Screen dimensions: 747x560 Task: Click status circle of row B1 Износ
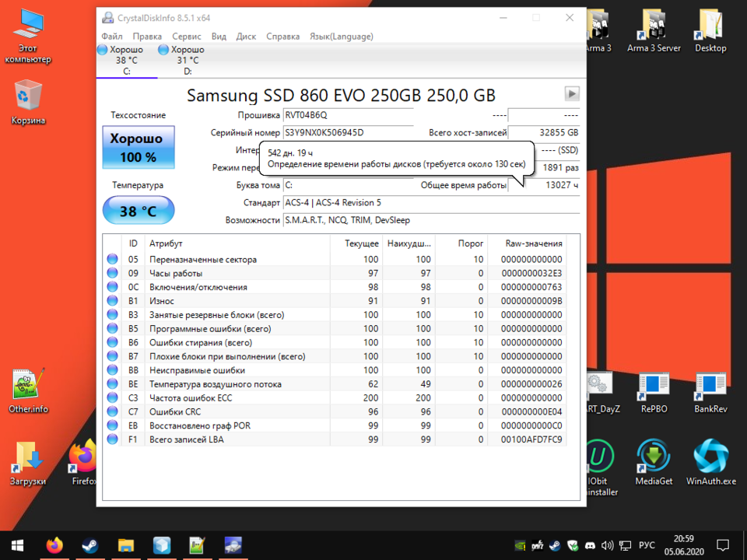pyautogui.click(x=112, y=300)
